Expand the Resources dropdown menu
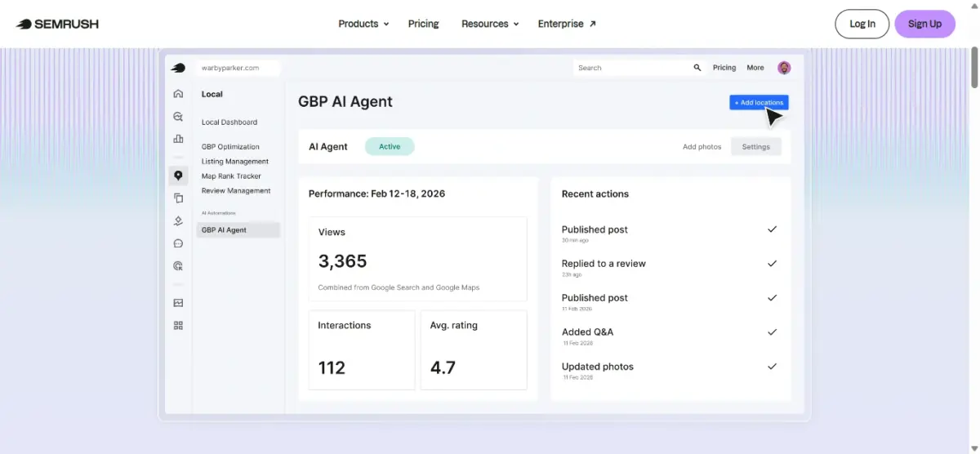980x454 pixels. pos(490,24)
